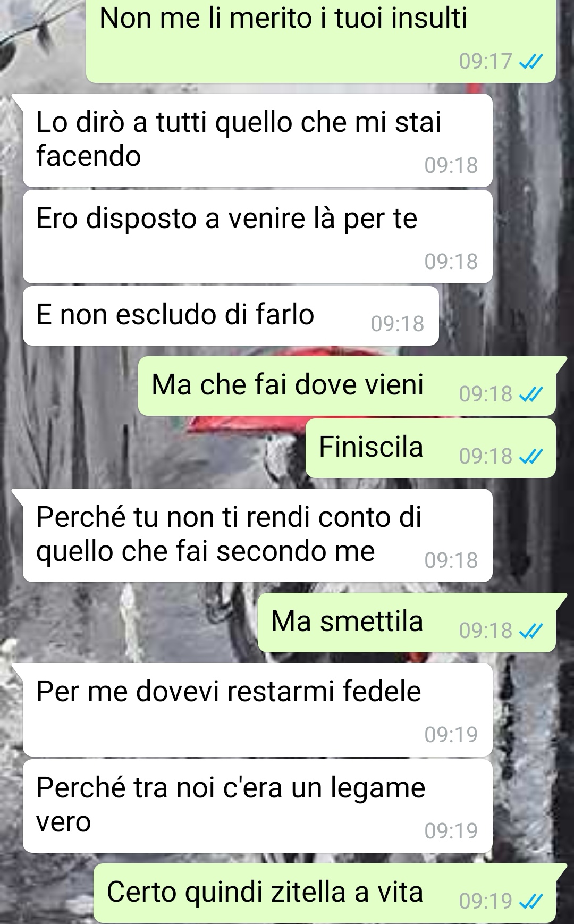This screenshot has width=574, height=924.
Task: Tap the read-receipt checkmarks on 'Non me li merito i tuoi insulti'
Action: (x=530, y=63)
